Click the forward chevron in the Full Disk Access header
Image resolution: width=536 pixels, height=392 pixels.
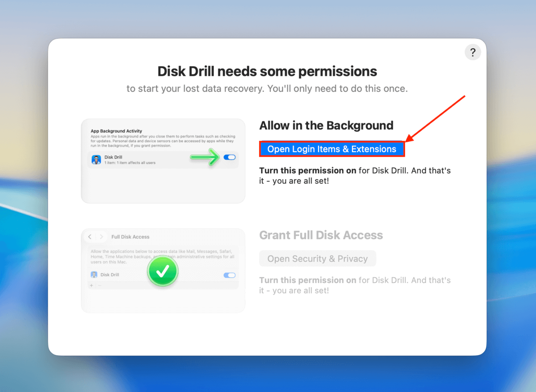coord(101,237)
